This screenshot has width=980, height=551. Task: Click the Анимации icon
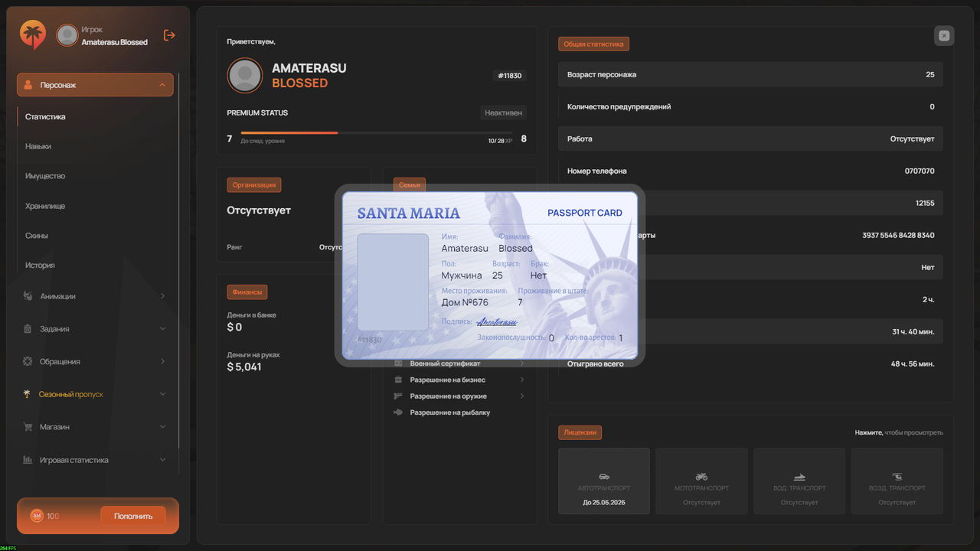[x=28, y=296]
